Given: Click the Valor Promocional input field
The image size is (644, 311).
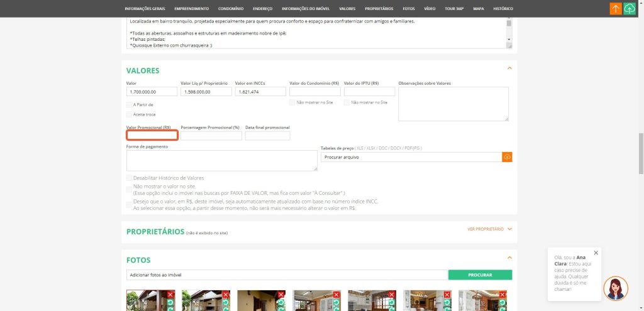Looking at the screenshot, I should click(152, 136).
